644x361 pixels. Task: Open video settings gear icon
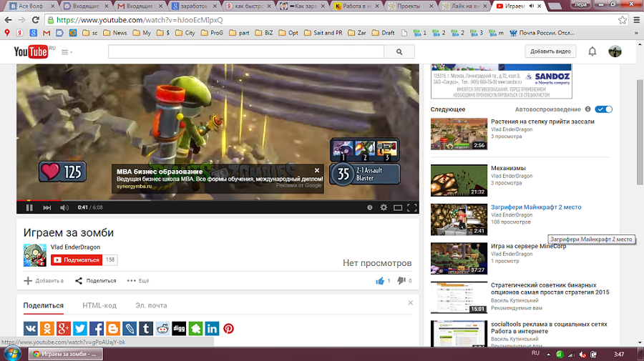pyautogui.click(x=384, y=207)
